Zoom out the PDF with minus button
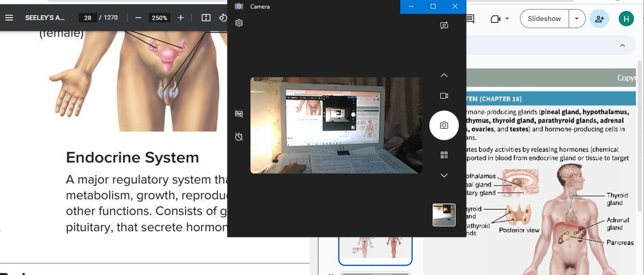Screen dimensions: 644x275 [x=138, y=18]
